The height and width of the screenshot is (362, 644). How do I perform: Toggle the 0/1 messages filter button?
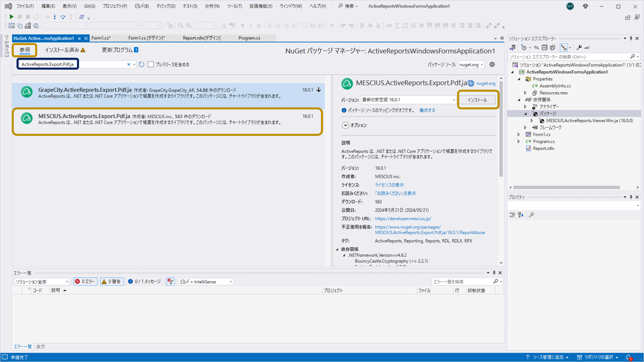coord(145,282)
